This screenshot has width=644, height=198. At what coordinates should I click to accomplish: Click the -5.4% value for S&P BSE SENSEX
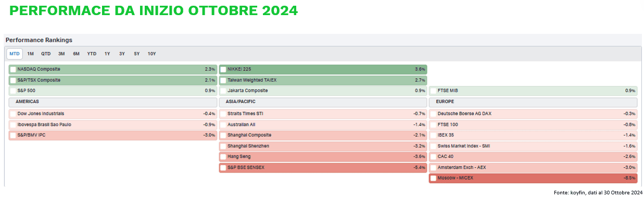click(419, 168)
